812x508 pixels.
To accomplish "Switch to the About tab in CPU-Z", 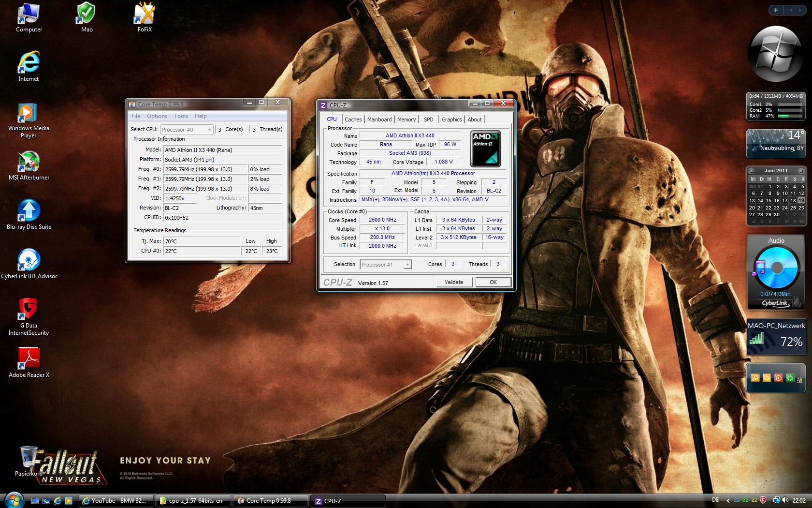I will coord(475,120).
